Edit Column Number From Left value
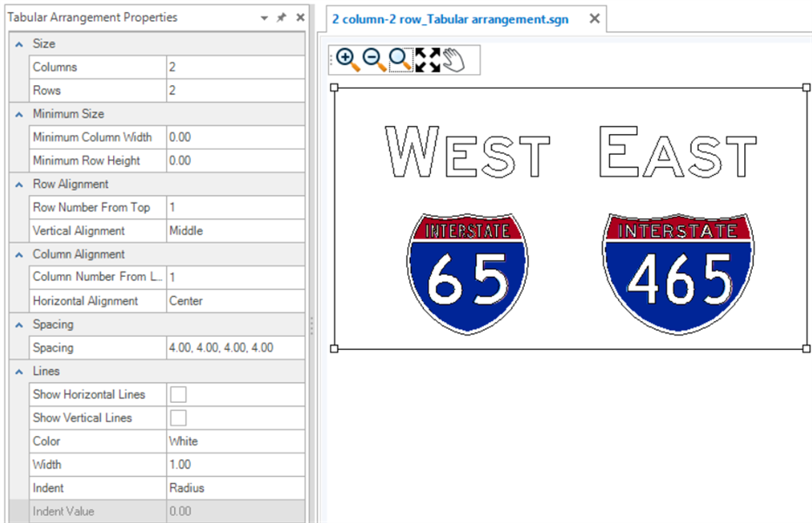The width and height of the screenshot is (812, 523). tap(236, 277)
